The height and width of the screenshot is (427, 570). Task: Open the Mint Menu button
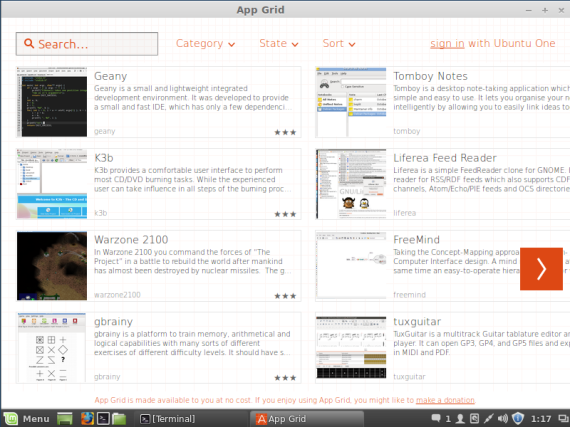[x=27, y=419]
